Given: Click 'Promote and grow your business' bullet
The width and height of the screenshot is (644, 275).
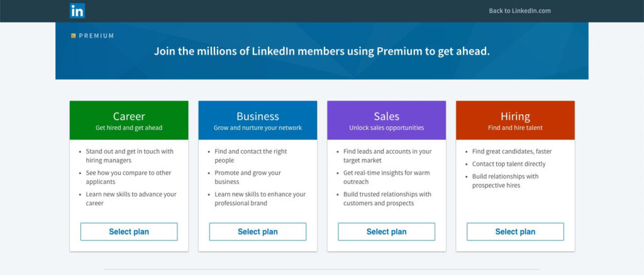Looking at the screenshot, I should [248, 177].
